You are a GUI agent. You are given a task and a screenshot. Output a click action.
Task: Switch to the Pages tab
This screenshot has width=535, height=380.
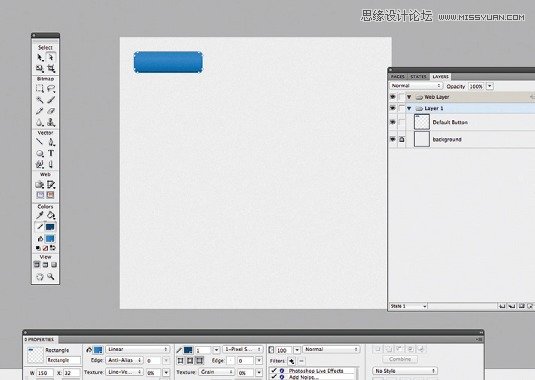click(398, 76)
